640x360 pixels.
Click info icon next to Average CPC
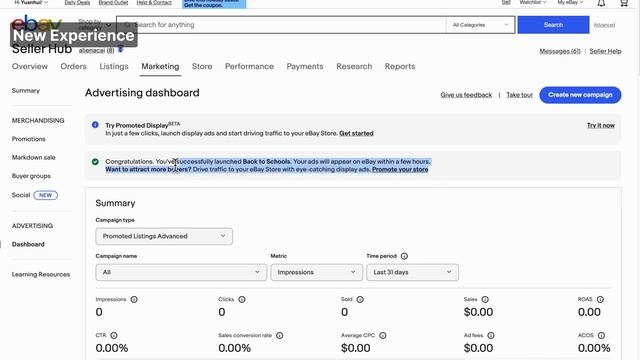pyautogui.click(x=382, y=336)
